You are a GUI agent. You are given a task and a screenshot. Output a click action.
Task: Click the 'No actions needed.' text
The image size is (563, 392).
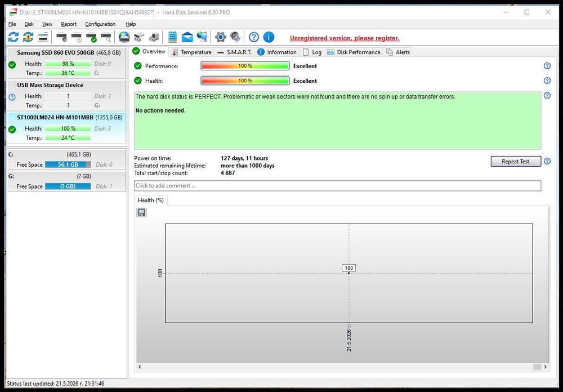[x=160, y=110]
